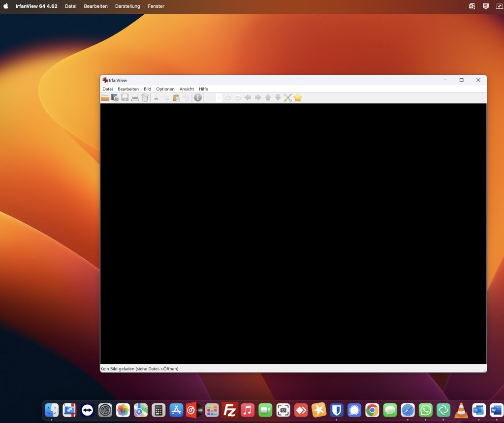Viewport: 504px width, 423px height.
Task: Open the Bild menu
Action: (x=147, y=89)
